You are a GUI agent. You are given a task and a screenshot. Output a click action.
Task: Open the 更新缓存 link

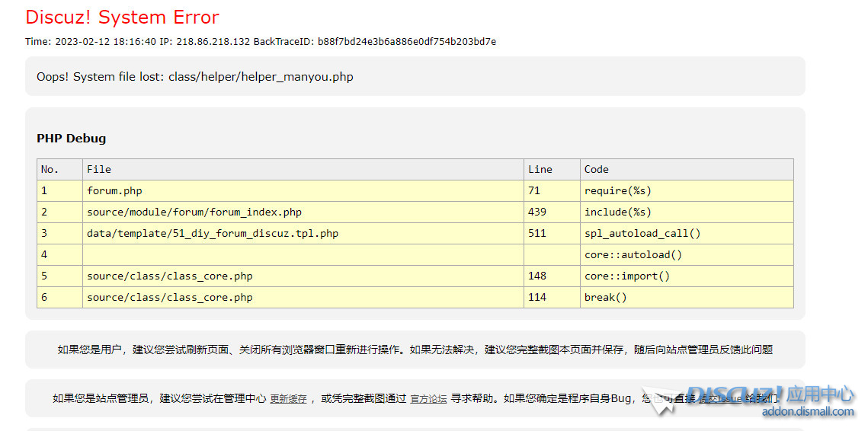[x=288, y=398]
